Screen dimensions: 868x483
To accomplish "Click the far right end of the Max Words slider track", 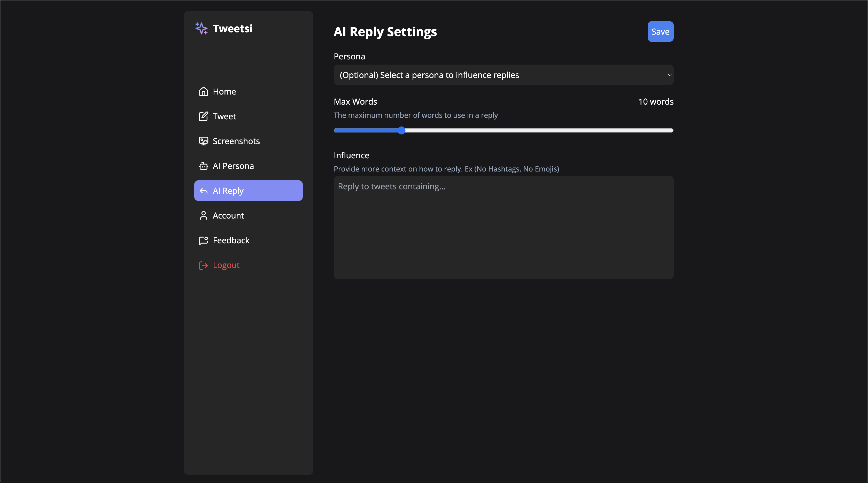I will (x=672, y=130).
